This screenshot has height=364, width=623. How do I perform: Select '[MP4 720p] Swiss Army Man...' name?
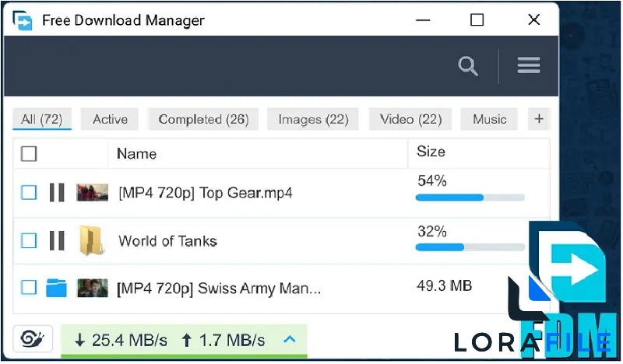tap(219, 289)
